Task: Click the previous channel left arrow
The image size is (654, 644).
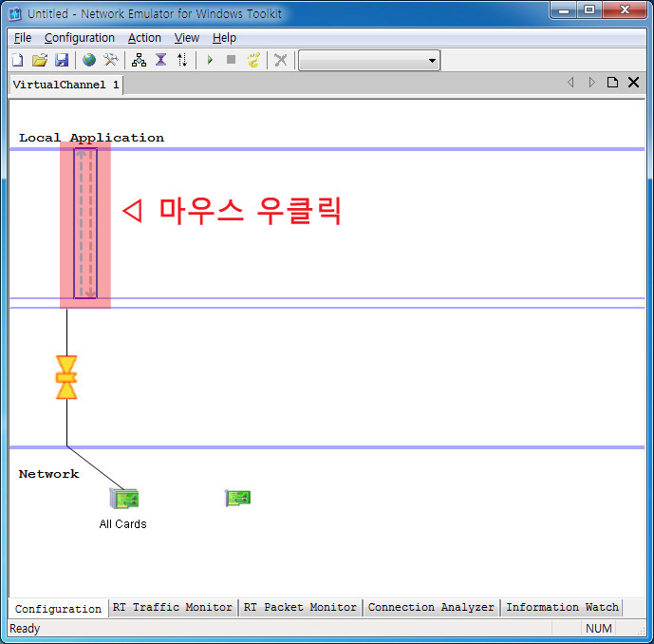Action: [570, 83]
